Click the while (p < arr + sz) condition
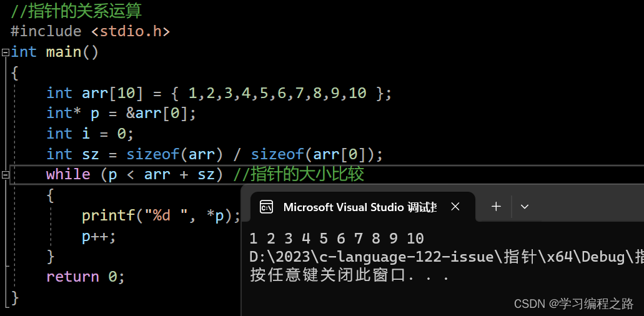 135,175
